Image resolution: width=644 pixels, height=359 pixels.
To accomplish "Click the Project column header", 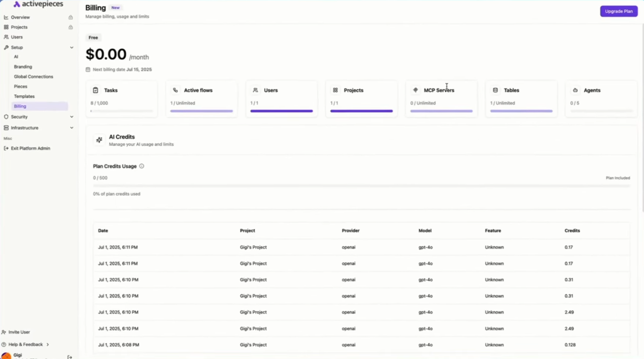I will pyautogui.click(x=247, y=231).
